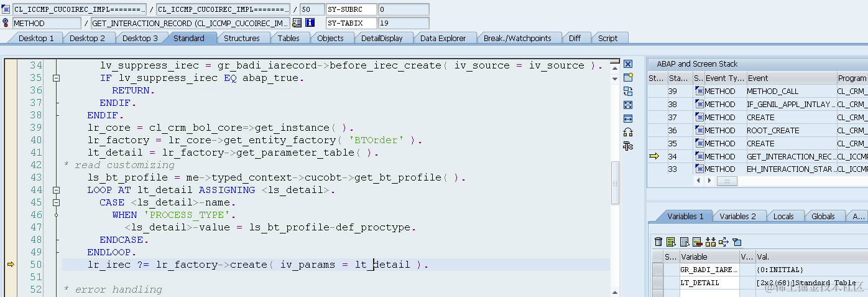
Task: Click the Event Ty... column header
Action: pyautogui.click(x=724, y=78)
